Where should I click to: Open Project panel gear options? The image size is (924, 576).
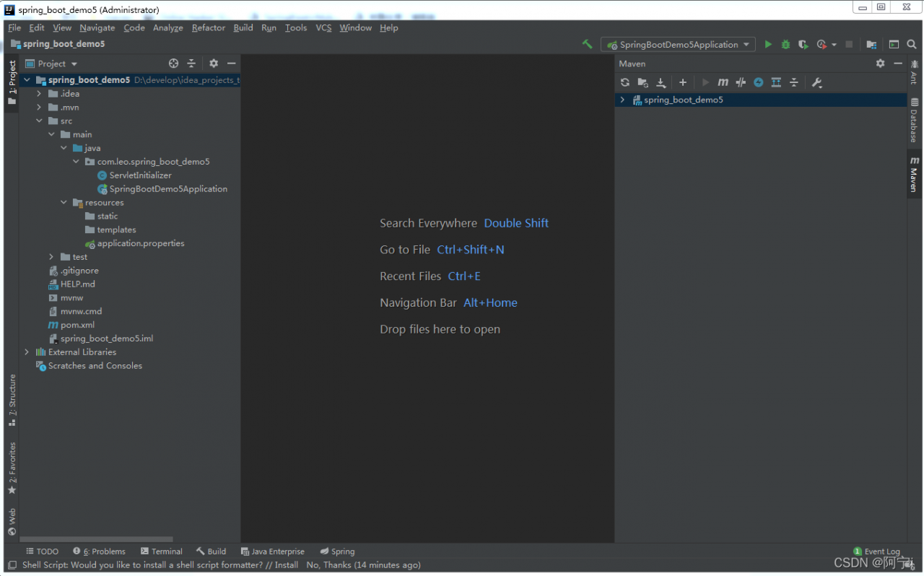(x=214, y=64)
